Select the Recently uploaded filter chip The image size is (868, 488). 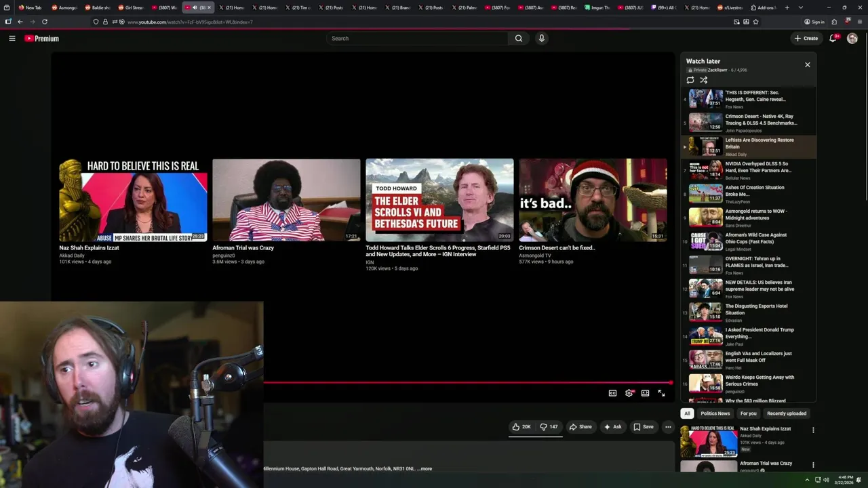point(787,413)
